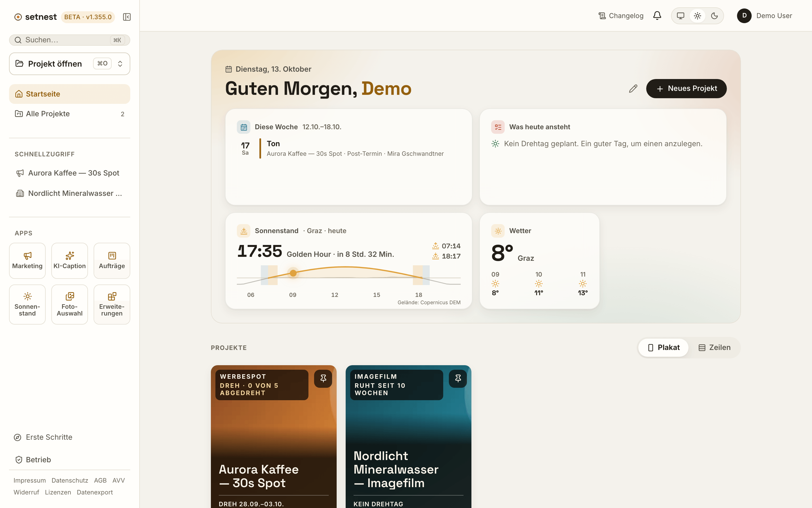Click the pencil edit icon beside greeting
The height and width of the screenshot is (508, 812).
(633, 89)
